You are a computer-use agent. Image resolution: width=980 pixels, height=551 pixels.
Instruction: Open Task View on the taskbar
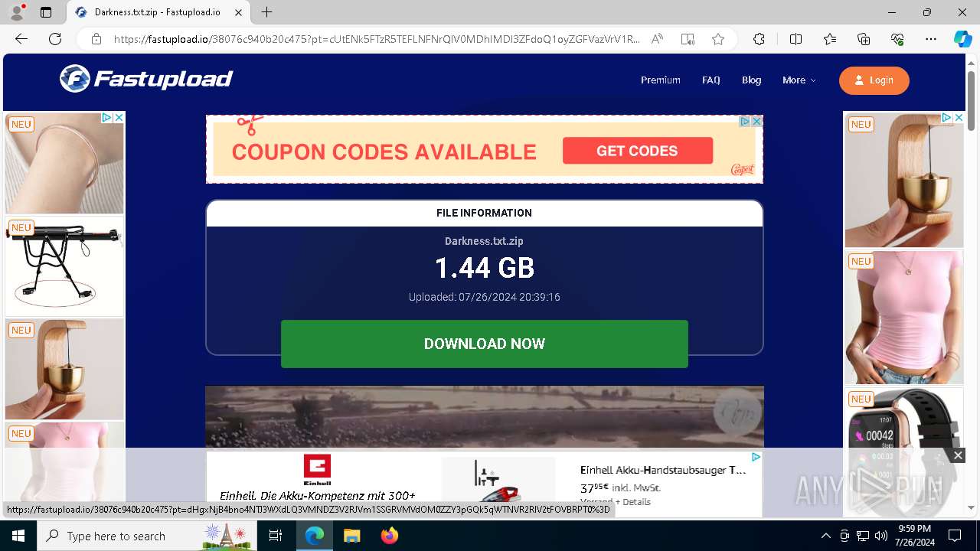click(276, 536)
